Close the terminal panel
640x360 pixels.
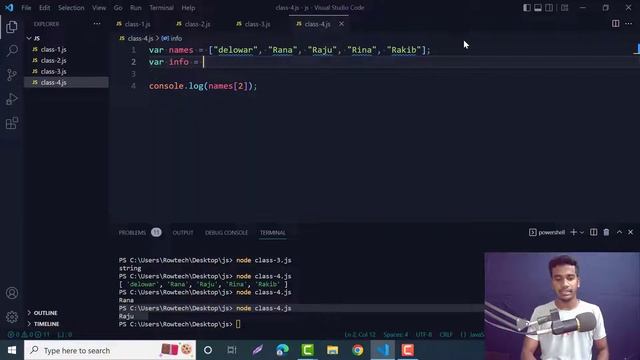(x=630, y=232)
